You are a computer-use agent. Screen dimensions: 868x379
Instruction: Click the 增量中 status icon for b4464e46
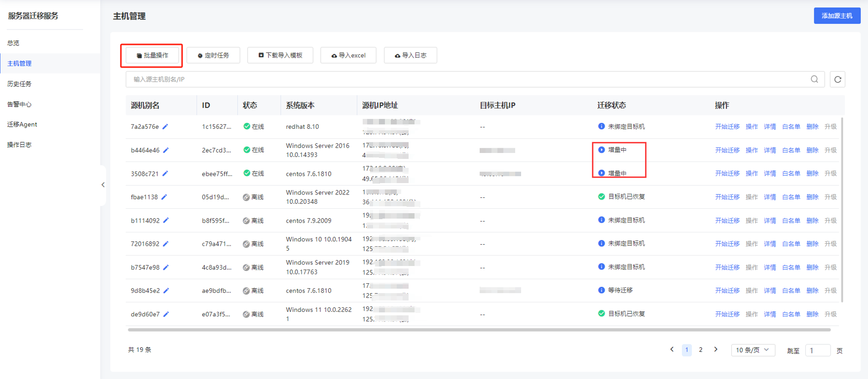[601, 150]
